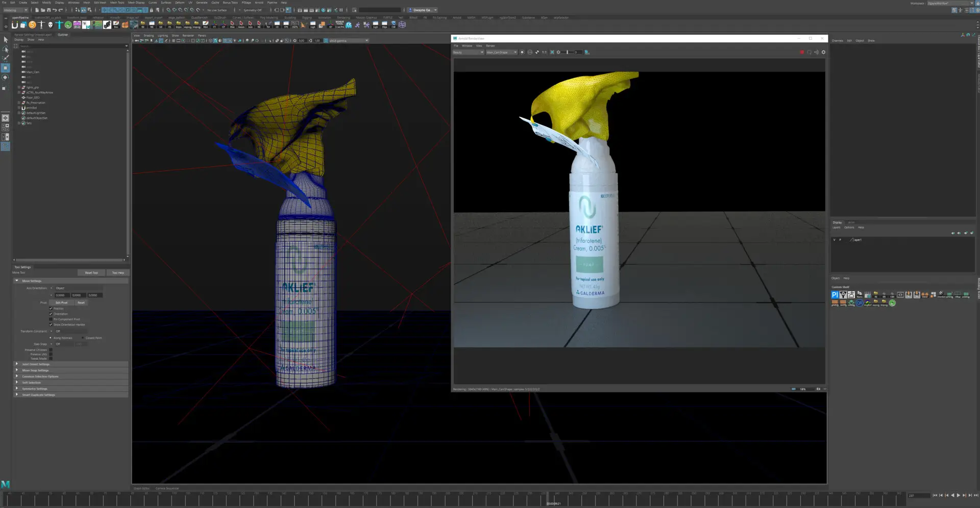
Task: Click the Pac-Man ghost shelf icon
Action: 349,24
